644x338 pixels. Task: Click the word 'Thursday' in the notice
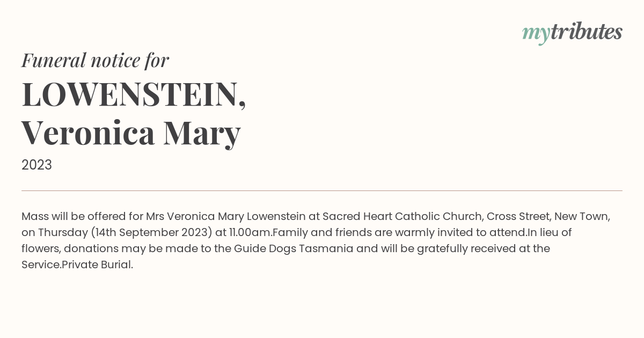(62, 232)
